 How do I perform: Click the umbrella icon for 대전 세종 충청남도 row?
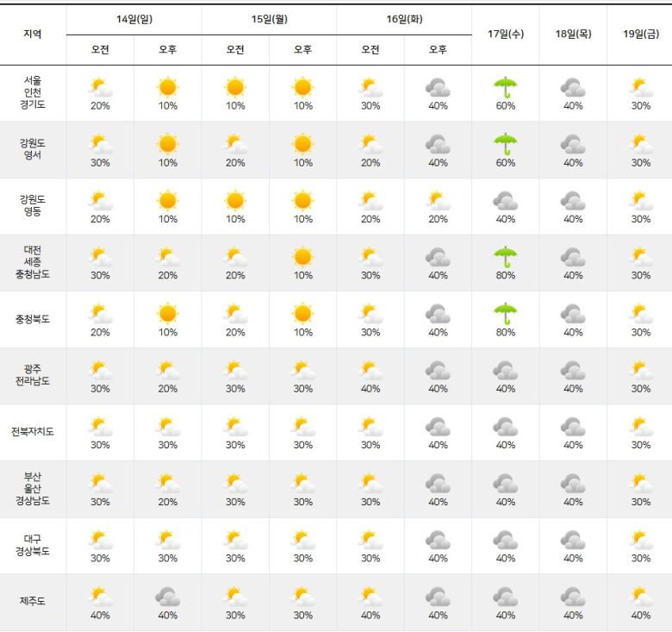pos(505,257)
